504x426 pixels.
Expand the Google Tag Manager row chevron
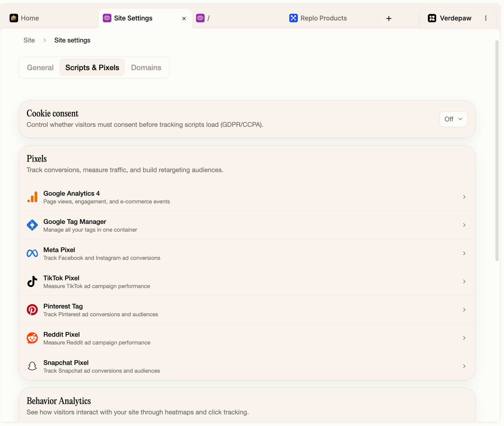[464, 225]
